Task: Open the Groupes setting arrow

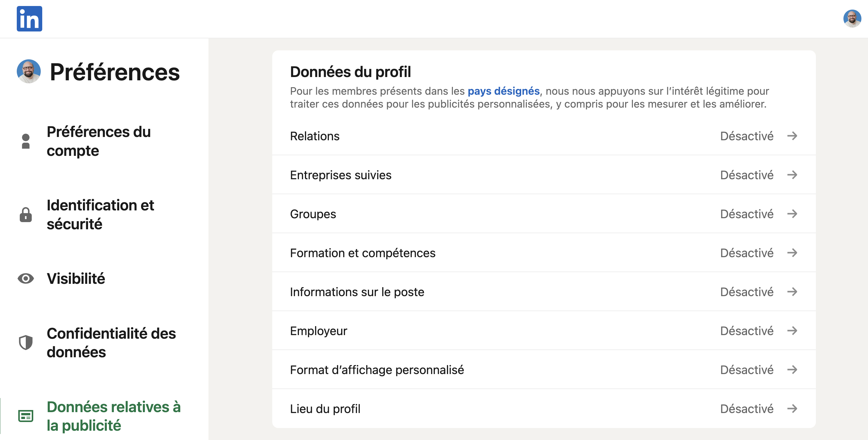Action: [792, 214]
